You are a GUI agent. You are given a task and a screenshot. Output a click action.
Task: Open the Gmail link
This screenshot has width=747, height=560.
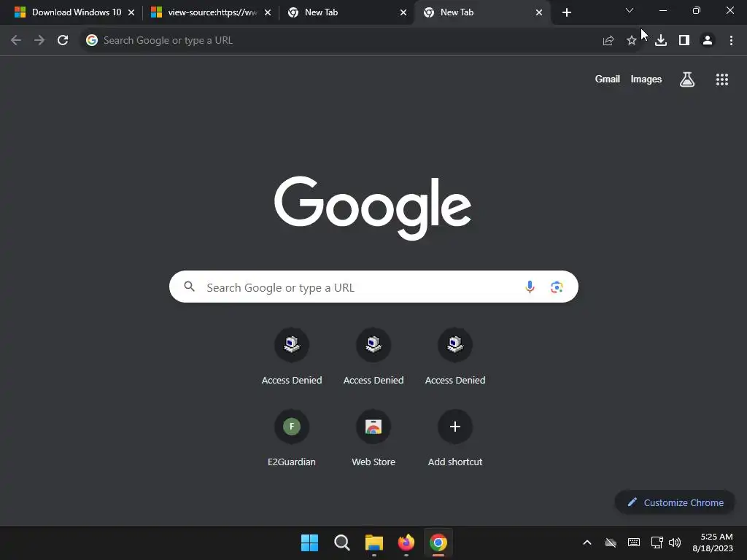click(608, 79)
